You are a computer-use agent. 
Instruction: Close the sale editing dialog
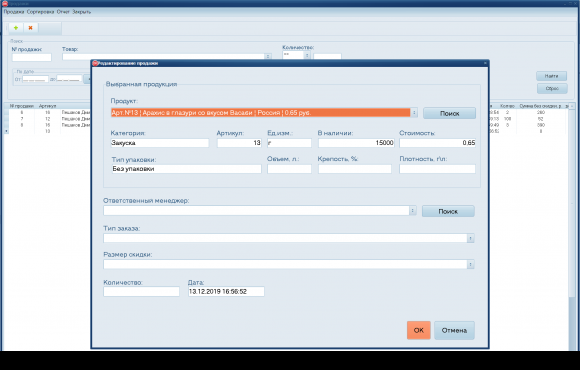[485, 63]
